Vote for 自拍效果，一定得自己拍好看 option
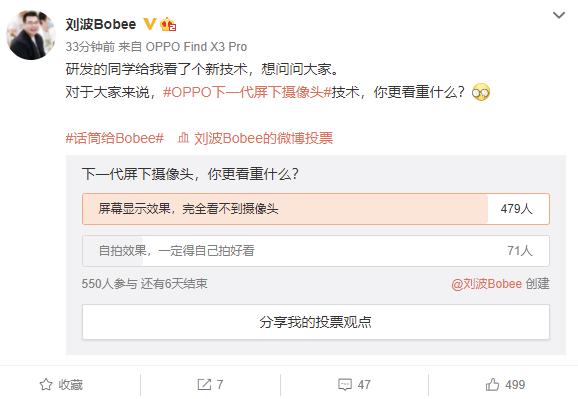Image resolution: width=578 pixels, height=399 pixels. 316,251
